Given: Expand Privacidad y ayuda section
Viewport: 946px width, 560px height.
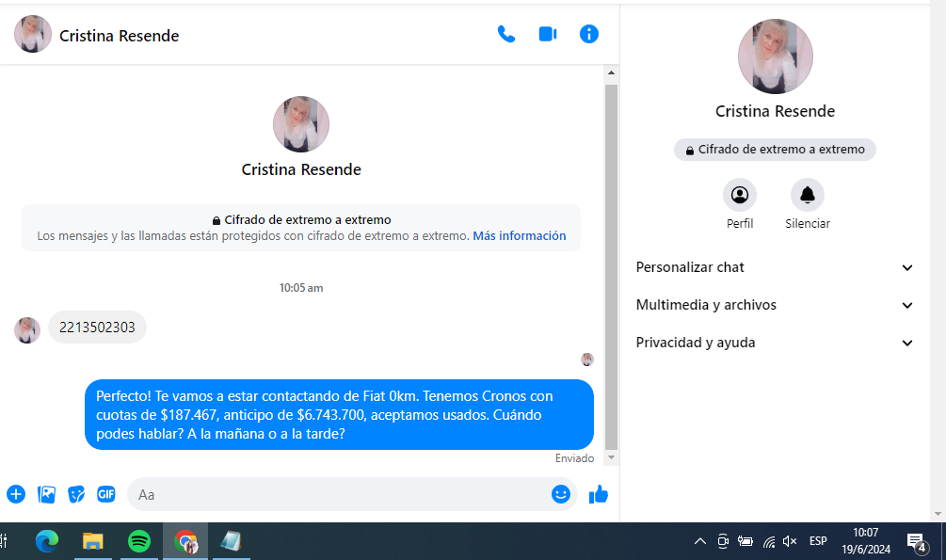Looking at the screenshot, I should click(x=775, y=343).
